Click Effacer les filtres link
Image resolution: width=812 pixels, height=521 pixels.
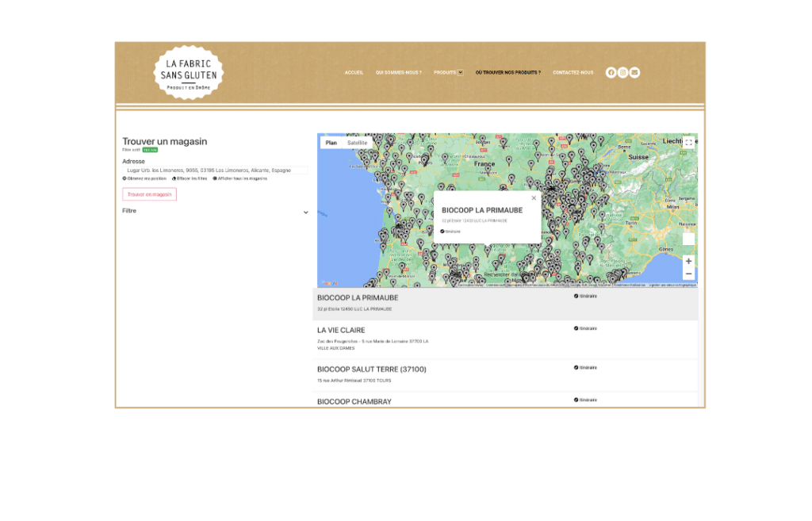click(x=190, y=178)
